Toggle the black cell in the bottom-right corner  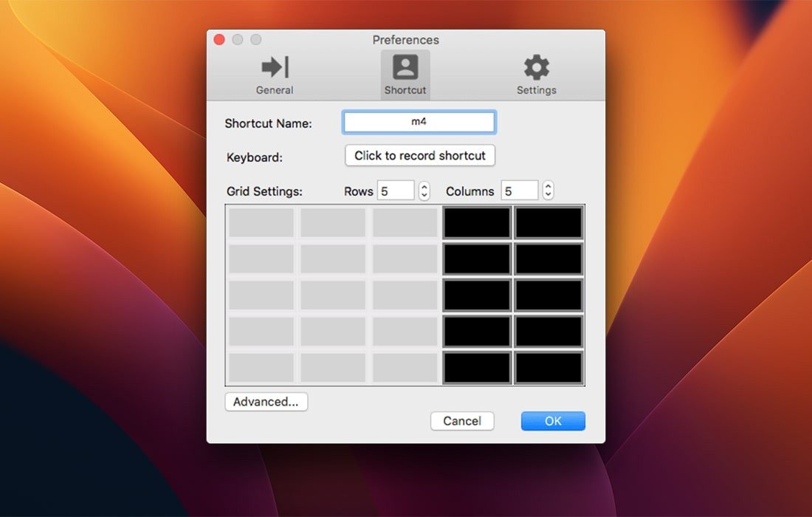coord(548,368)
